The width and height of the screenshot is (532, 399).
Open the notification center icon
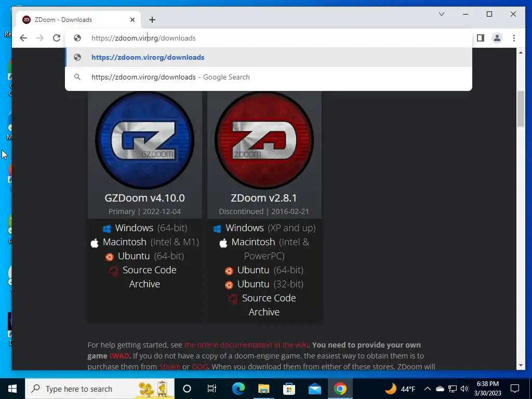pos(515,389)
